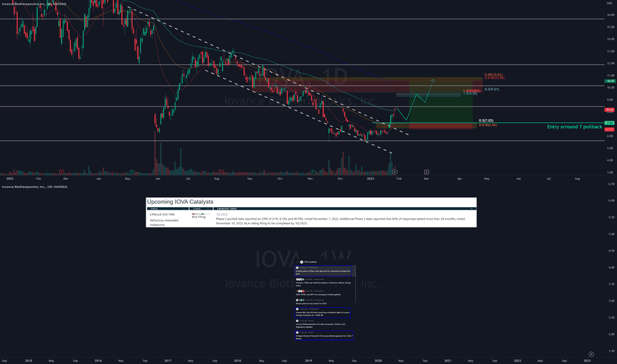This screenshot has height=364, width=617.
Task: Click the 2023 label on the daily time axis
Action: [x=370, y=179]
